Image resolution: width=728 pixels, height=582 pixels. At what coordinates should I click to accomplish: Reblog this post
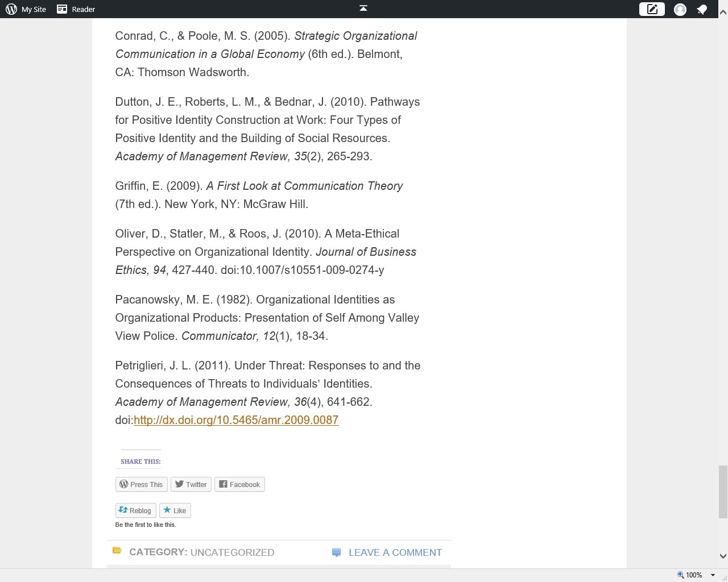135,510
